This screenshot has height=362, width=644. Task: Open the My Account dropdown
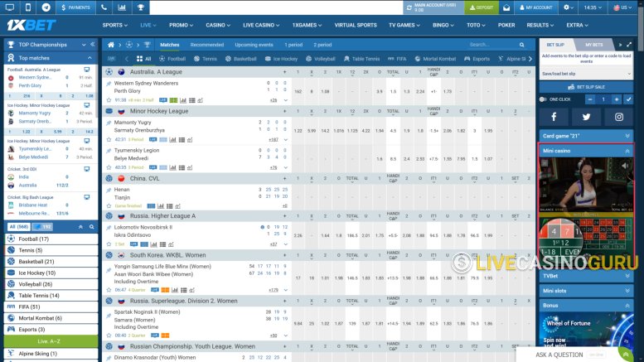pos(536,7)
